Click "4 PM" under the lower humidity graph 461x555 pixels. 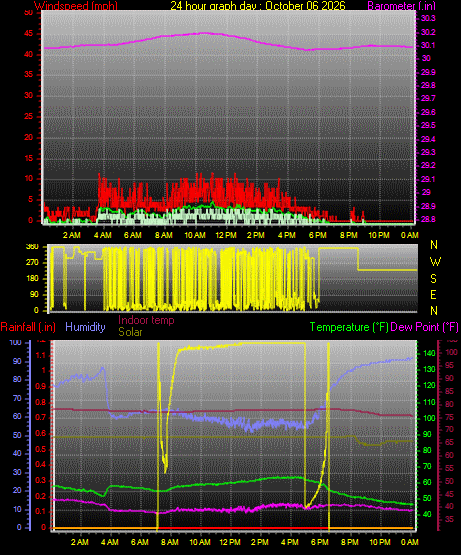pyautogui.click(x=290, y=542)
